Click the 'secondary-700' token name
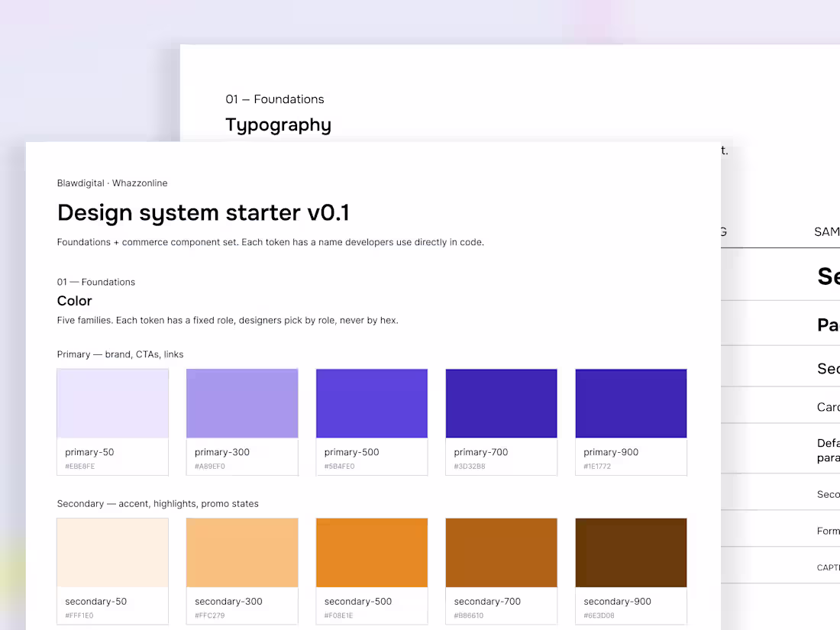The image size is (840, 630). click(487, 602)
